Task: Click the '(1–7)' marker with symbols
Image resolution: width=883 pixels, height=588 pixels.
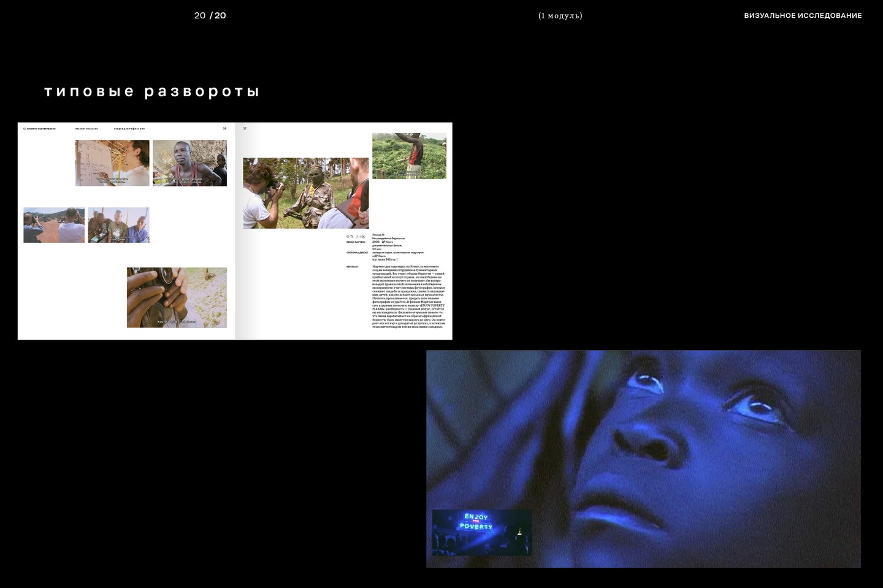Action: point(356,237)
